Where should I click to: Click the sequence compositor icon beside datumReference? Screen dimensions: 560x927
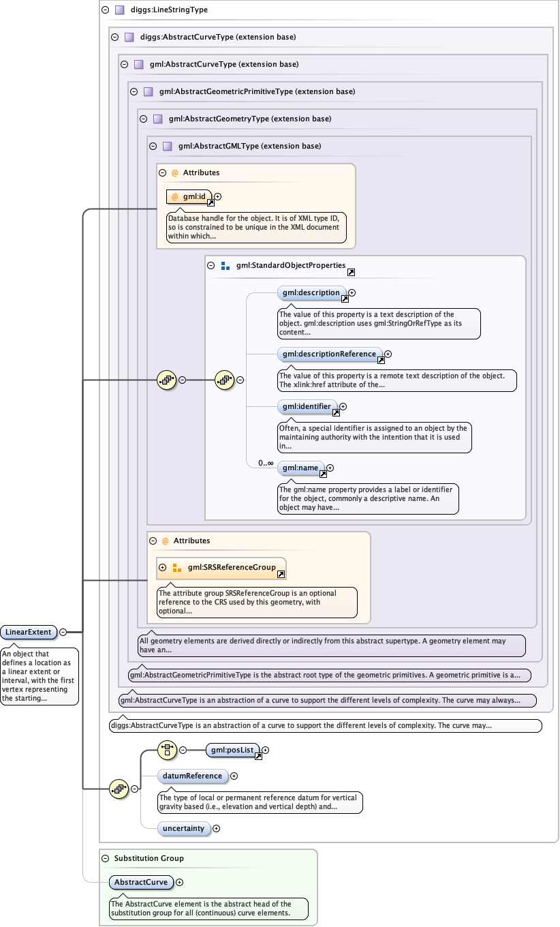tap(119, 789)
